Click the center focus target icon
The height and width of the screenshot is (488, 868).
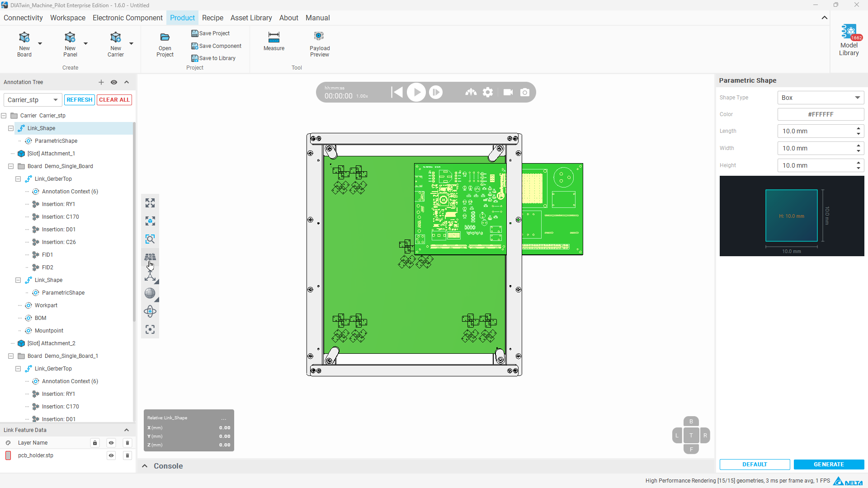pyautogui.click(x=150, y=329)
